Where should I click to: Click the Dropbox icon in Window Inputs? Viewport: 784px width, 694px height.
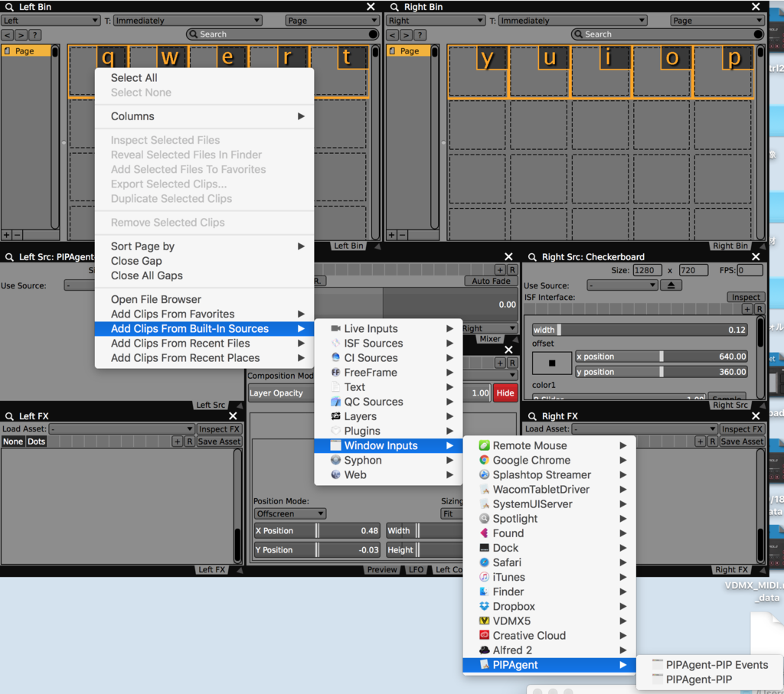click(x=484, y=606)
